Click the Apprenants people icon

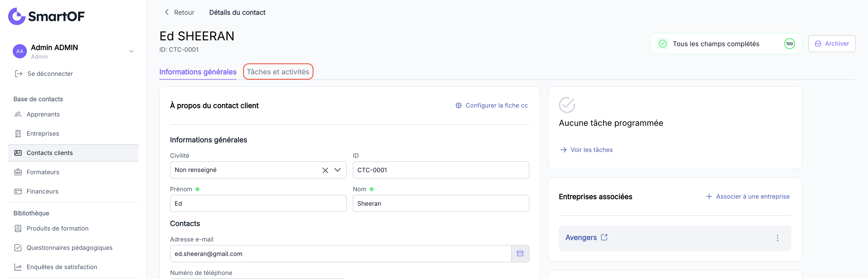point(18,114)
